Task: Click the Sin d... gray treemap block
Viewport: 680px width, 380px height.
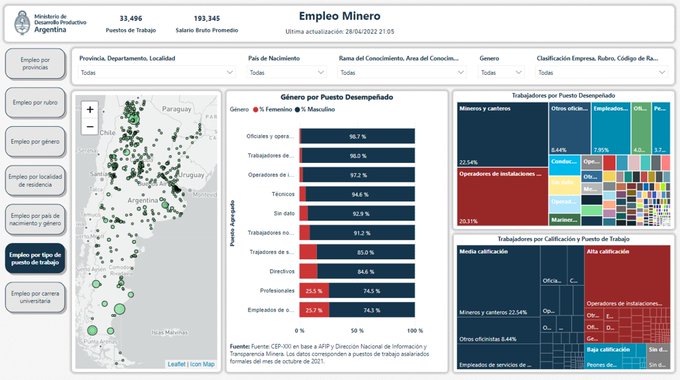Action: (658, 356)
